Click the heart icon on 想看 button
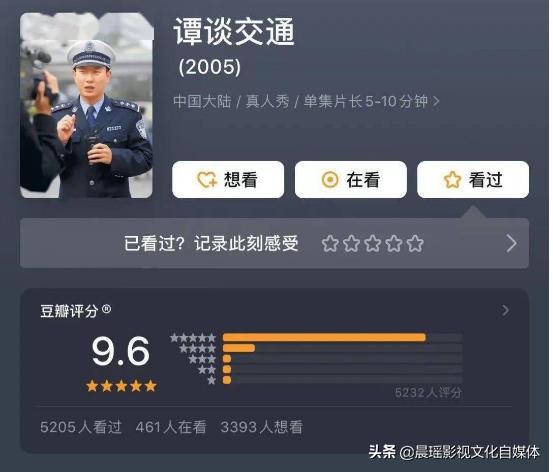553x472 pixels. 207,180
